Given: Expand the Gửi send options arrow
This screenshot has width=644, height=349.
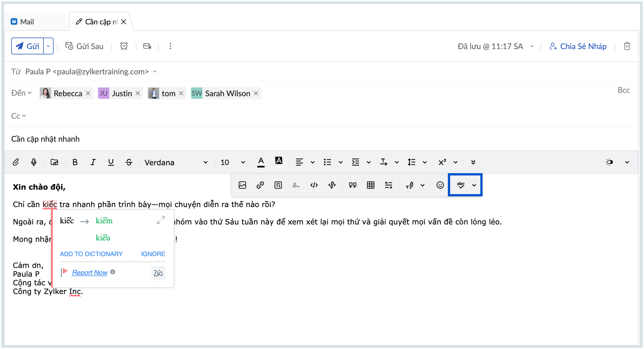Looking at the screenshot, I should 48,46.
